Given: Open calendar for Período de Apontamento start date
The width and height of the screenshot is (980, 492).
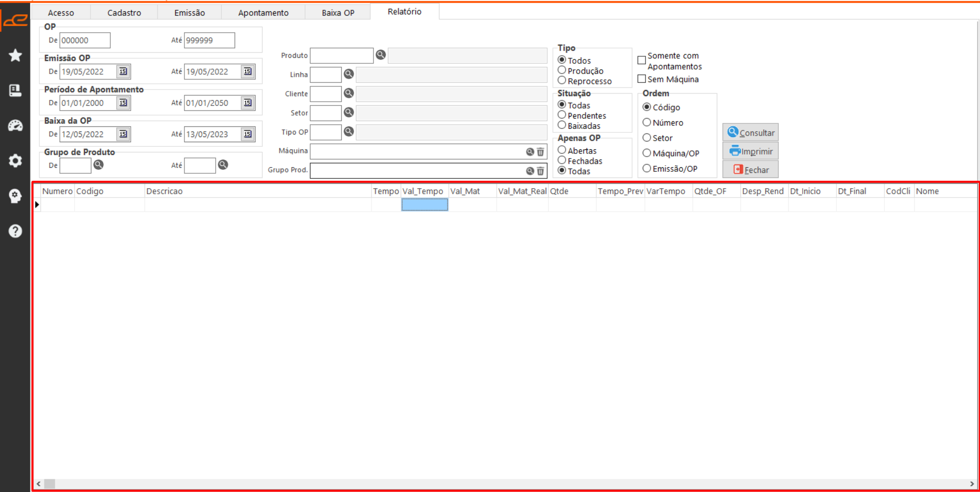Looking at the screenshot, I should pyautogui.click(x=123, y=103).
